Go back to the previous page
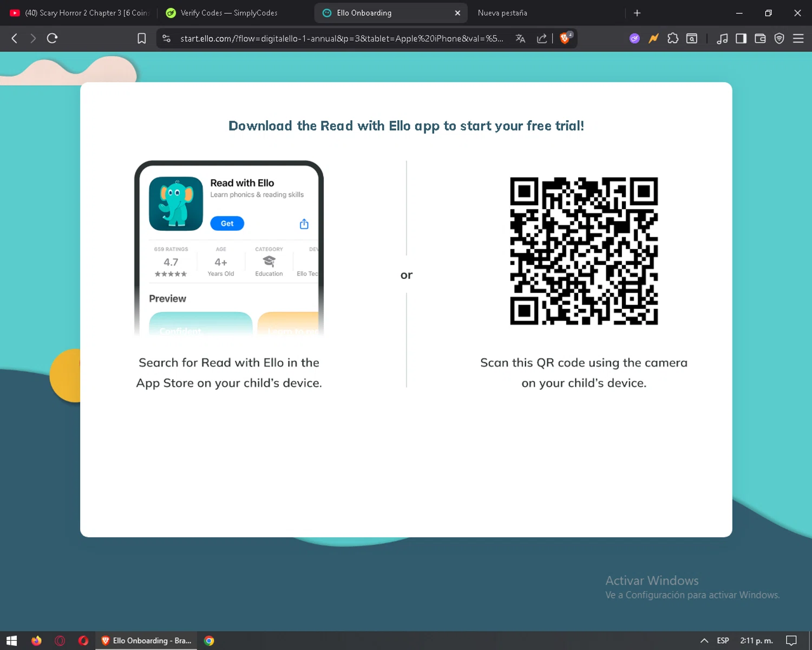The width and height of the screenshot is (812, 650). pyautogui.click(x=15, y=38)
